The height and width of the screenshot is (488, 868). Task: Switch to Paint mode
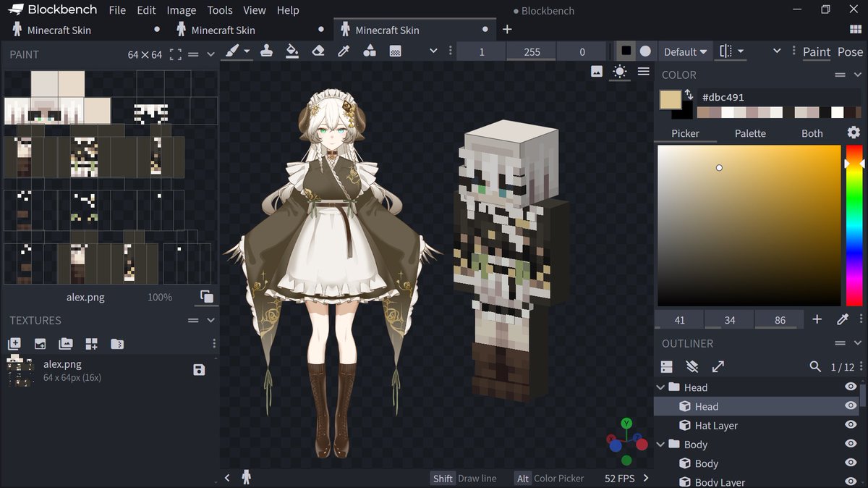click(x=817, y=51)
